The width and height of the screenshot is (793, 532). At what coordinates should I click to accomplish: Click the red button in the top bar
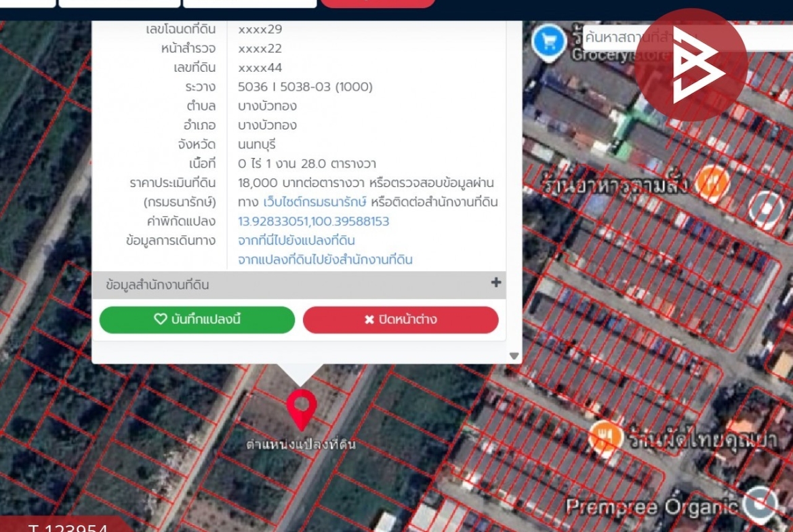coord(378,3)
